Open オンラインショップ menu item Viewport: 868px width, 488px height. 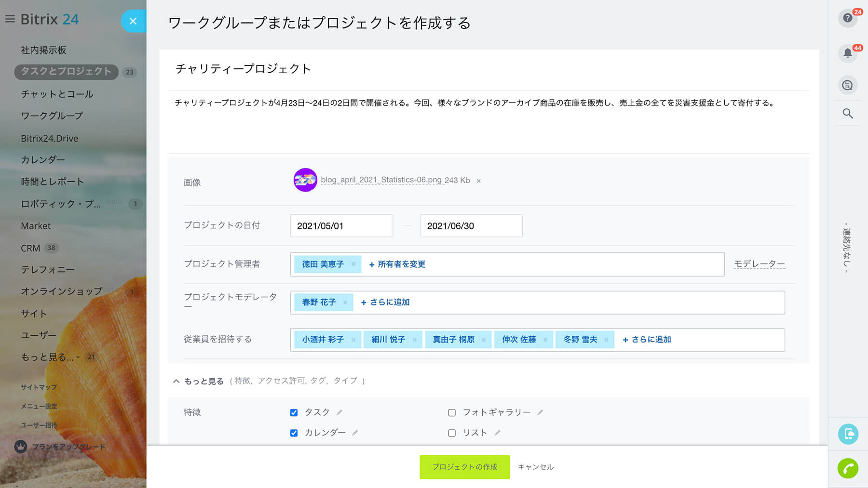[x=62, y=291]
